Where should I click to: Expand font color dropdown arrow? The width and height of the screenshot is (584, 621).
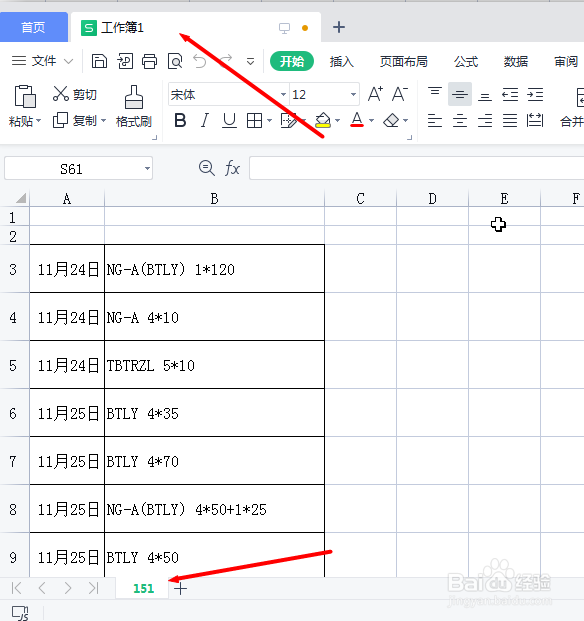coord(371,120)
